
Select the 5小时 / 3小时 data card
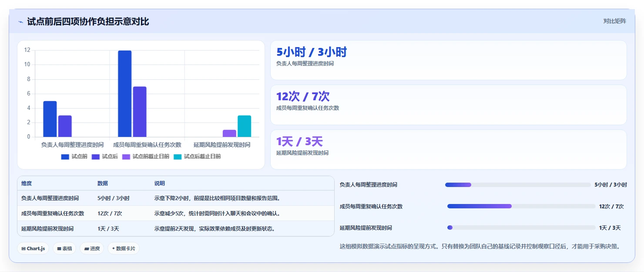point(449,60)
